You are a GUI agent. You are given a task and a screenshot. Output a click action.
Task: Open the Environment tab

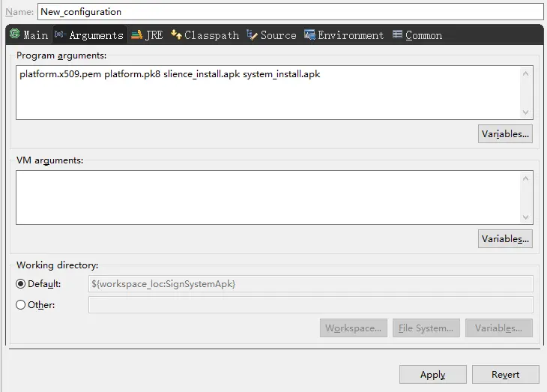pyautogui.click(x=344, y=35)
